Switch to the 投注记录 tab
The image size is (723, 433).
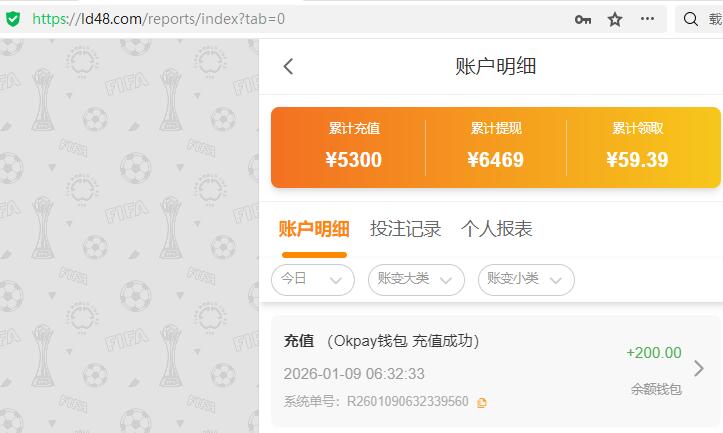tap(405, 229)
